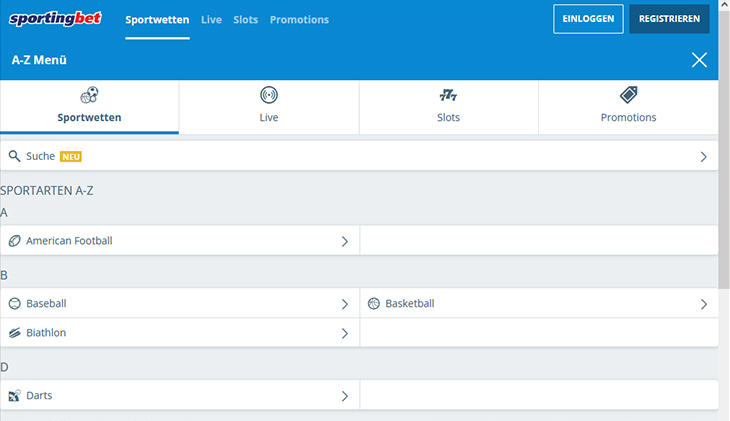Open the Suche search field
Screen dimensions: 730x421
click(x=359, y=156)
